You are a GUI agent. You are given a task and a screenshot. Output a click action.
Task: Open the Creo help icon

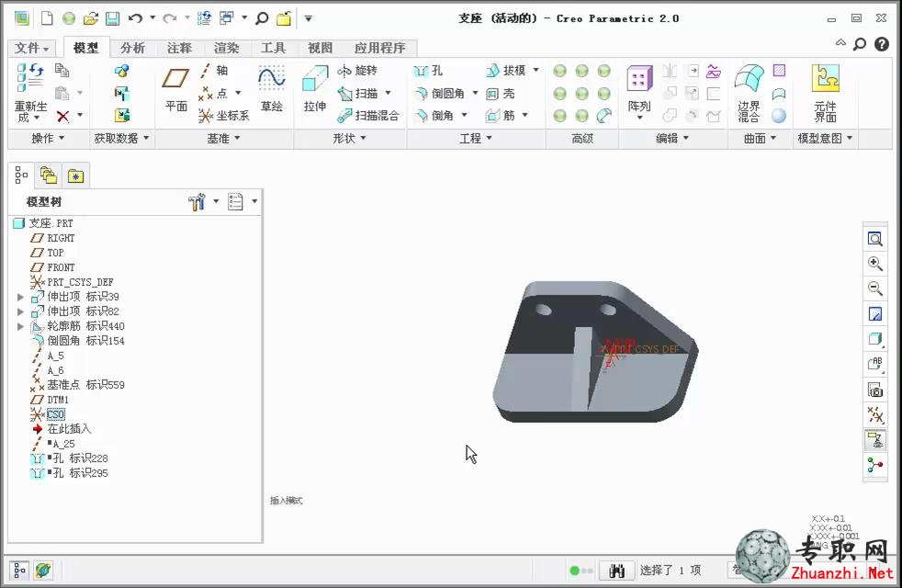click(x=882, y=44)
